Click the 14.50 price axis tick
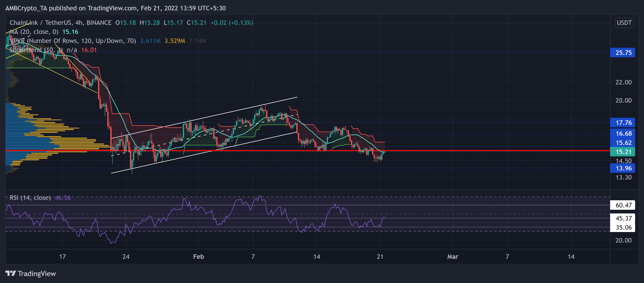 623,161
